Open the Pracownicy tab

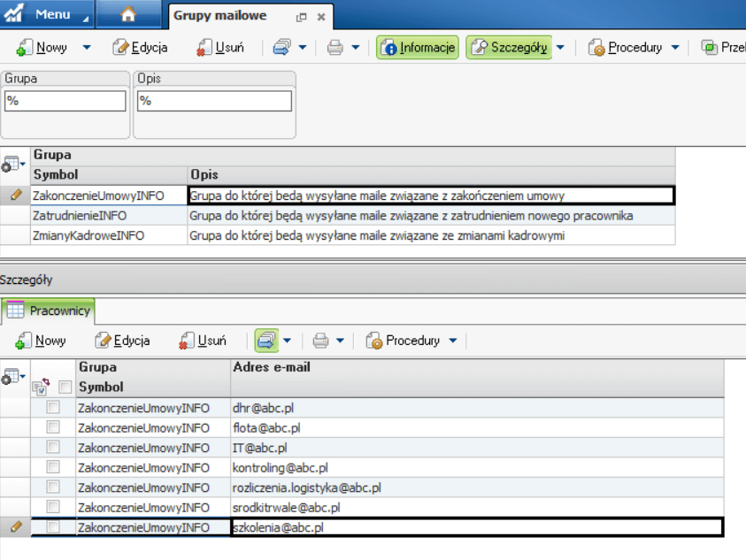point(48,311)
